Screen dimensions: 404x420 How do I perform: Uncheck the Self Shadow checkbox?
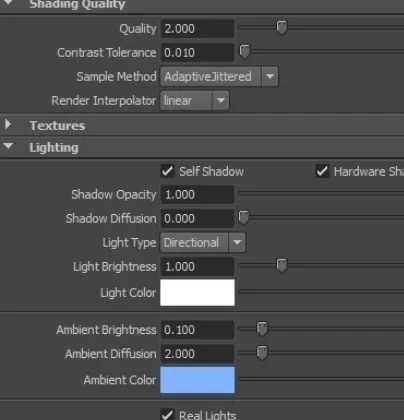point(167,171)
